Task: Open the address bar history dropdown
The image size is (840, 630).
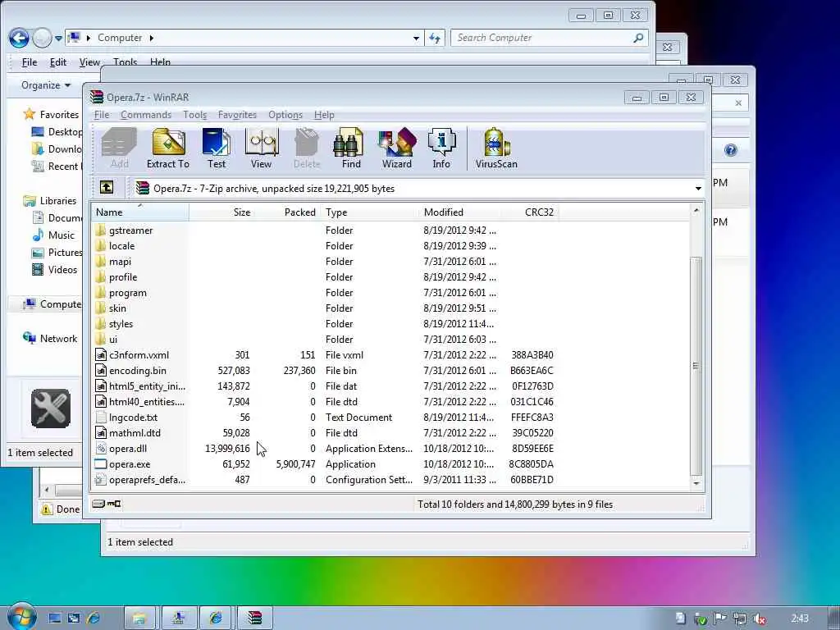Action: pos(416,38)
